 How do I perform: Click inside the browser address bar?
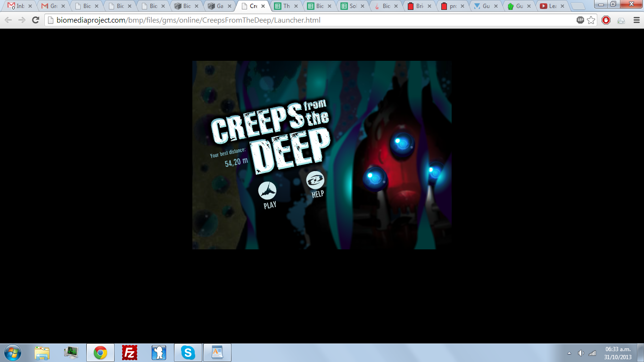(x=189, y=21)
